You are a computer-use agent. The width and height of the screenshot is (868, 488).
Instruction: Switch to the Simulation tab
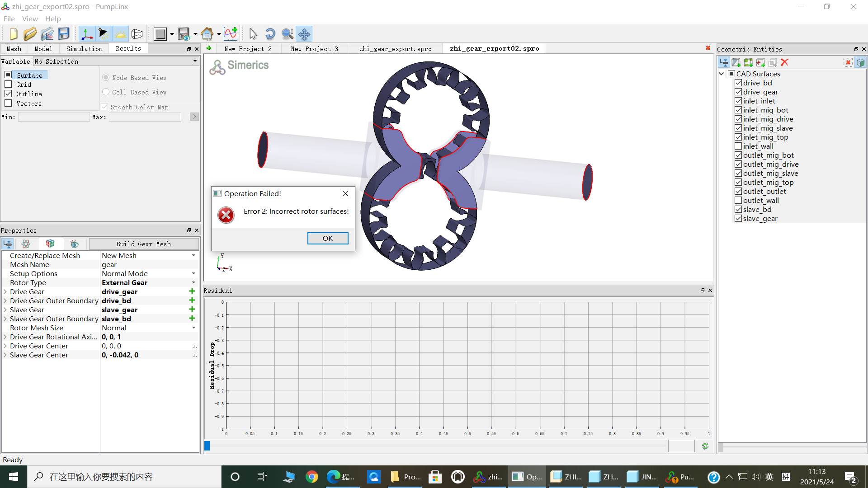click(x=85, y=48)
